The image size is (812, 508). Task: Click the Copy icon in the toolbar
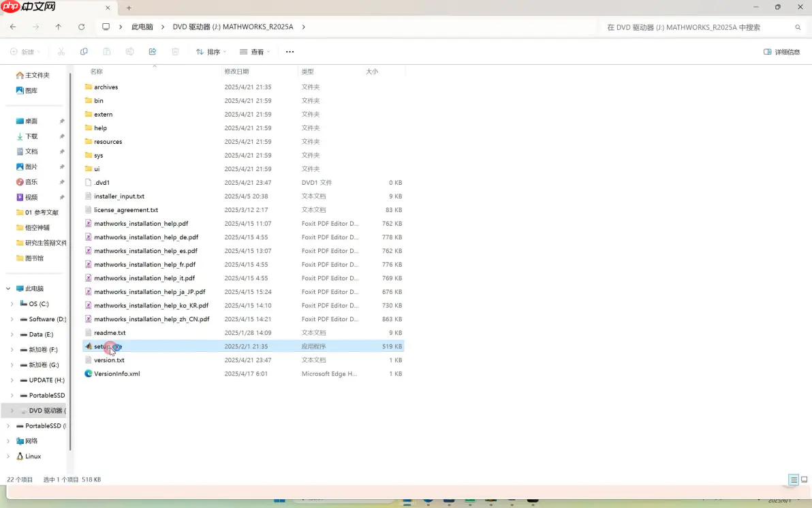click(84, 51)
